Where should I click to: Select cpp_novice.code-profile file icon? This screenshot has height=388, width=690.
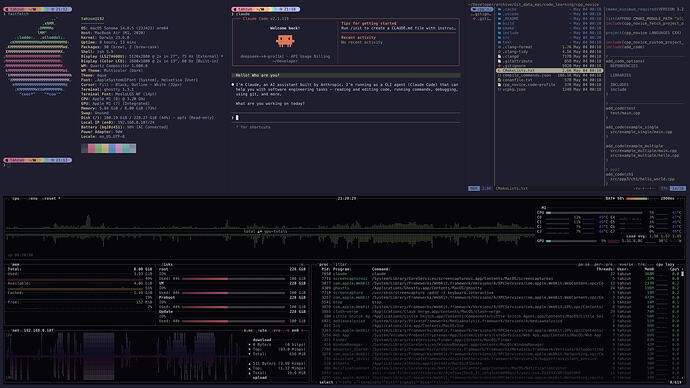click(x=499, y=84)
